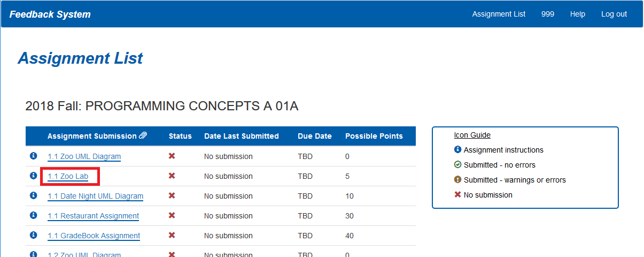Open the 1.1 Zoo Lab assignment link
This screenshot has width=644, height=257.
point(67,176)
